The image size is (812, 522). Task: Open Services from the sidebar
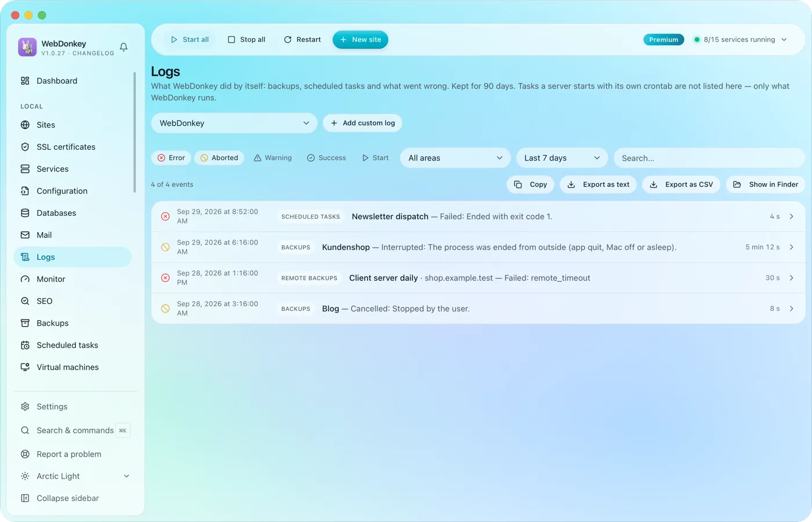click(72, 169)
